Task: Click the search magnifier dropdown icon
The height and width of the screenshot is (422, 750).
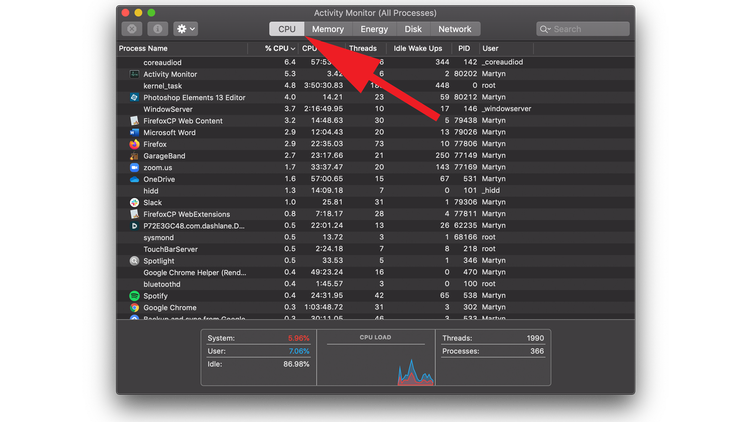Action: 545,29
